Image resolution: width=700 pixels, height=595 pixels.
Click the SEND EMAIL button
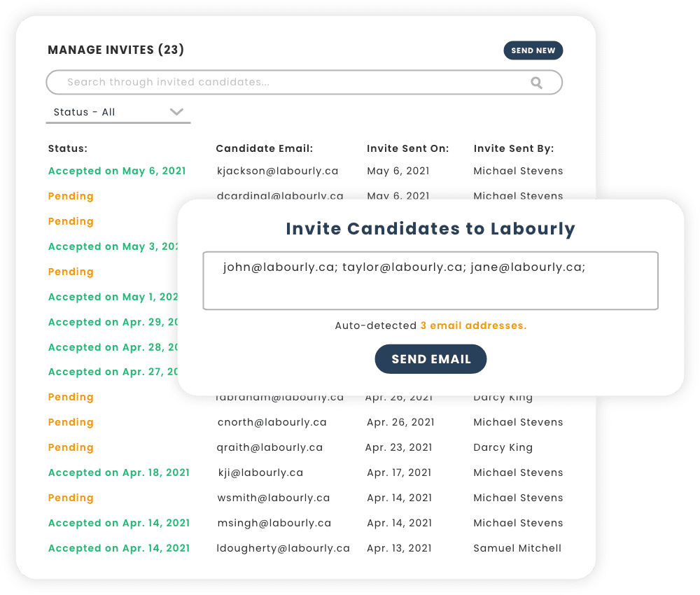click(x=430, y=359)
